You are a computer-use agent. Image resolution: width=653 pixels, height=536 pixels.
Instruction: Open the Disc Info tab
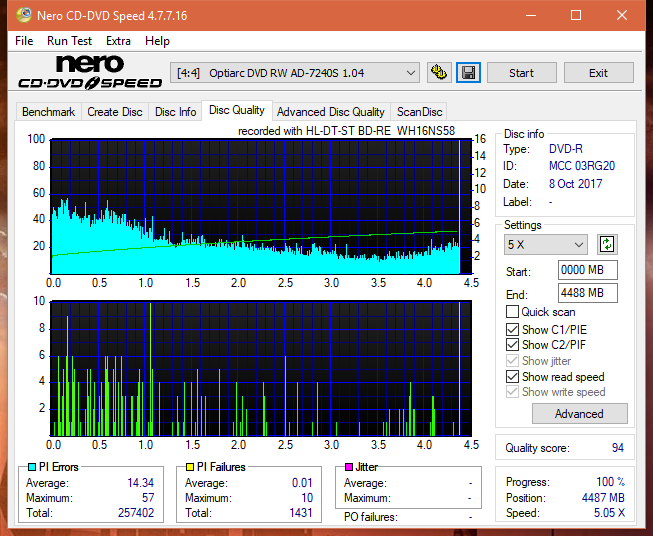[175, 112]
